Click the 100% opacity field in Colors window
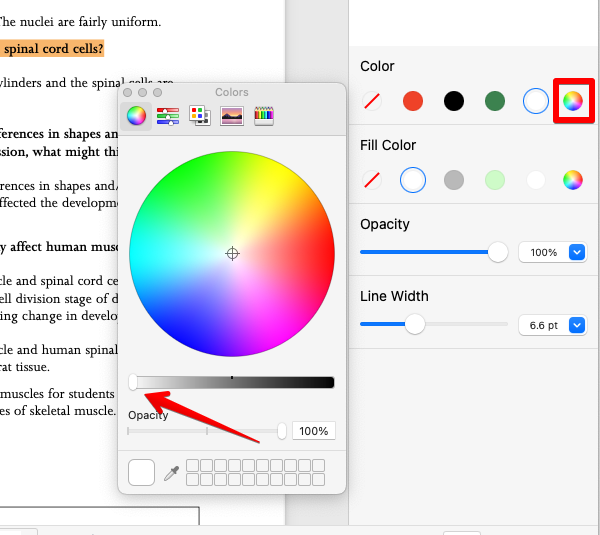This screenshot has height=535, width=600. pos(314,431)
